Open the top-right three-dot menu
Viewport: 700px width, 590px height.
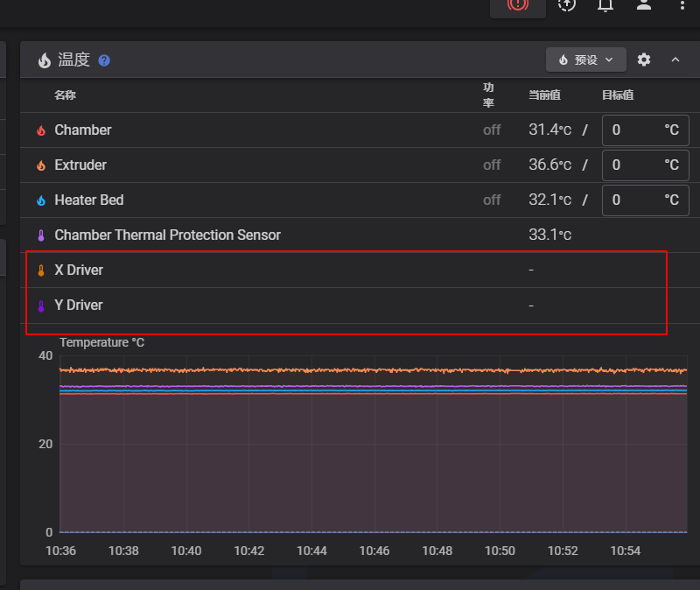pos(682,4)
